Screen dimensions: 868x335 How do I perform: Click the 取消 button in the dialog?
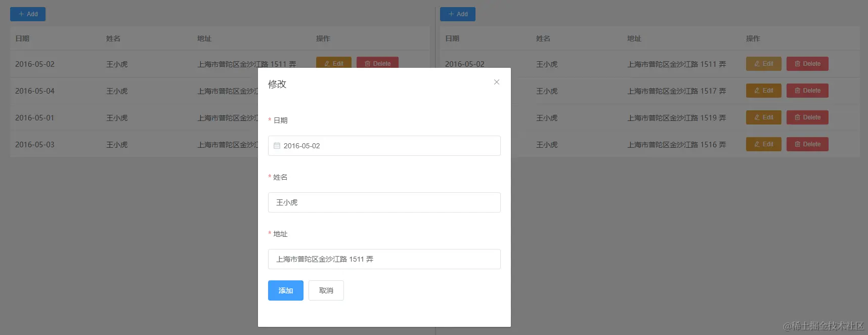pos(326,290)
